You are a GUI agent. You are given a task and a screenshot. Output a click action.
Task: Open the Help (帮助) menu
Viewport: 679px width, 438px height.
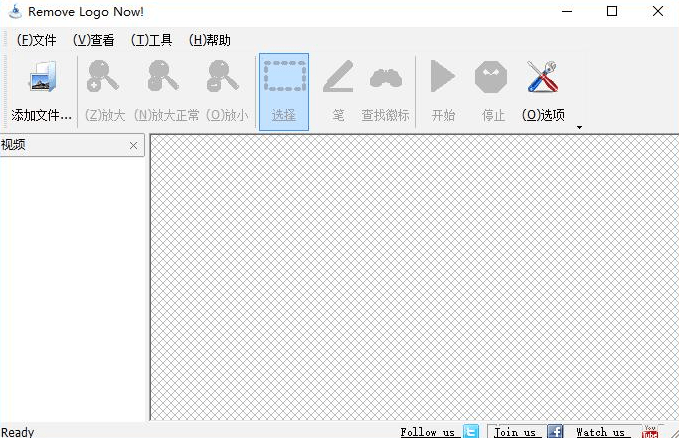210,40
